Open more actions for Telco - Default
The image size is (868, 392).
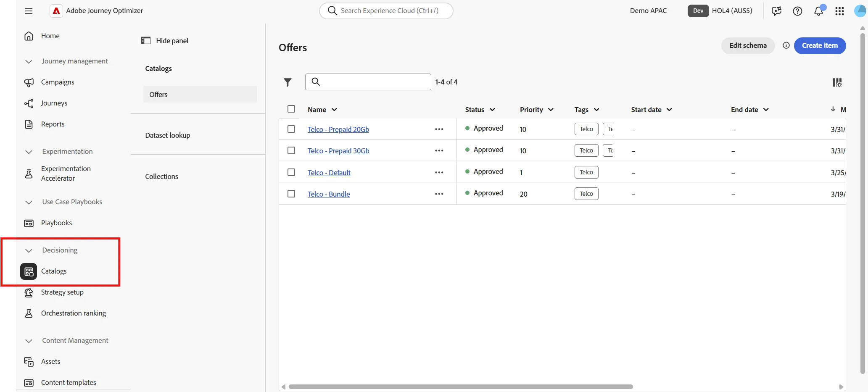[439, 172]
